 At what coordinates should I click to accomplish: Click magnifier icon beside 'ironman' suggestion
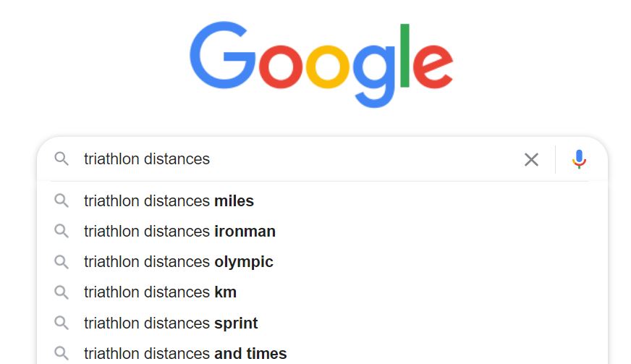click(62, 231)
